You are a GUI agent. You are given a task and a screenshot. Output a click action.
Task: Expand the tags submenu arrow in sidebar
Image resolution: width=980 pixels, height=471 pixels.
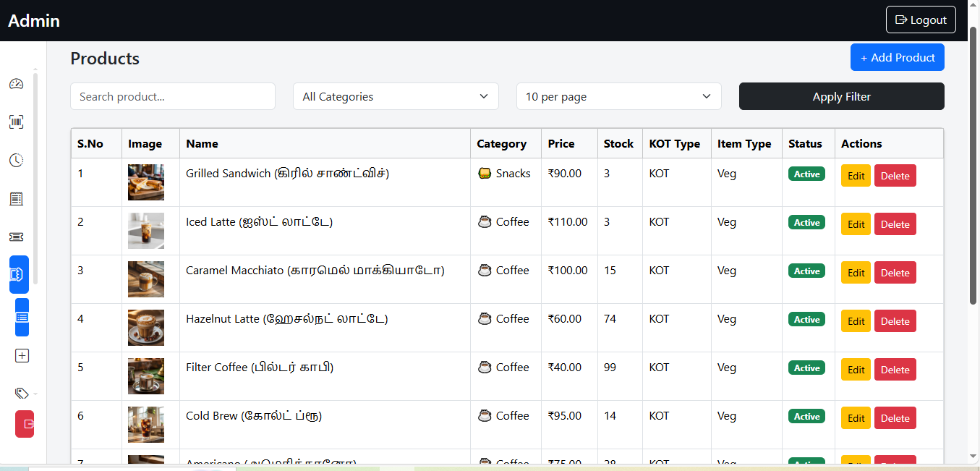pos(35,394)
